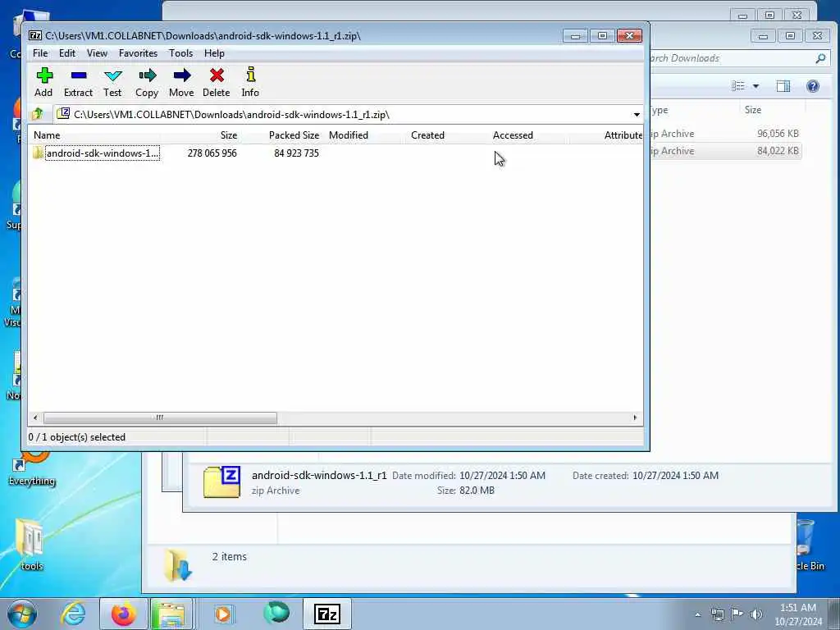Toggle the Explorer preview pane icon

click(783, 85)
